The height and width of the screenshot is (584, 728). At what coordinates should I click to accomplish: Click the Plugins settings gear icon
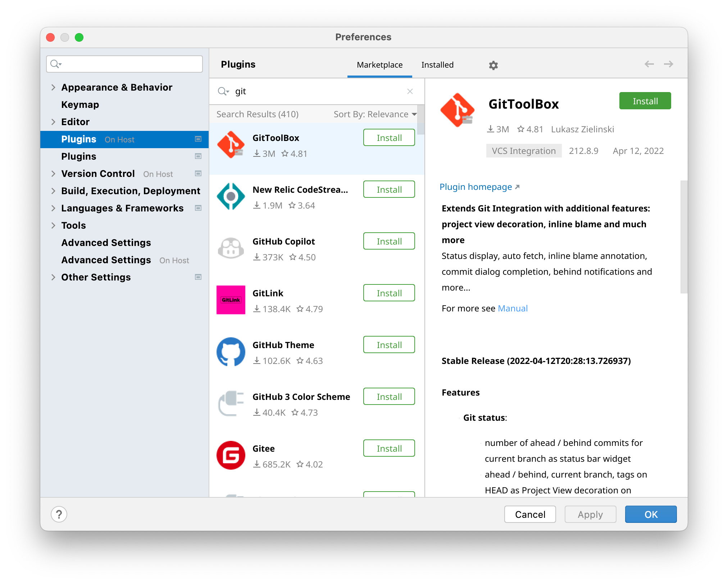493,65
